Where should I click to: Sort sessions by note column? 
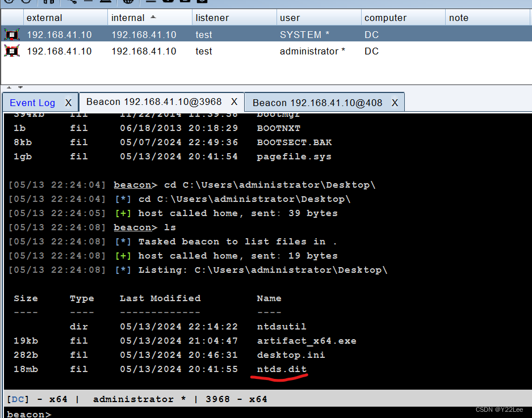(x=488, y=18)
